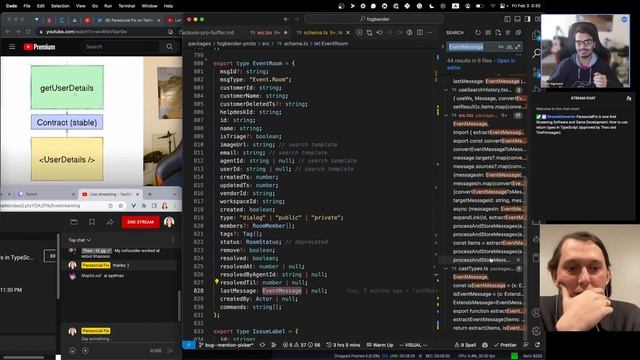Screen dimensions: 640x360
Task: Collapse the useSearchHistory.tsx result group
Action: (x=446, y=90)
